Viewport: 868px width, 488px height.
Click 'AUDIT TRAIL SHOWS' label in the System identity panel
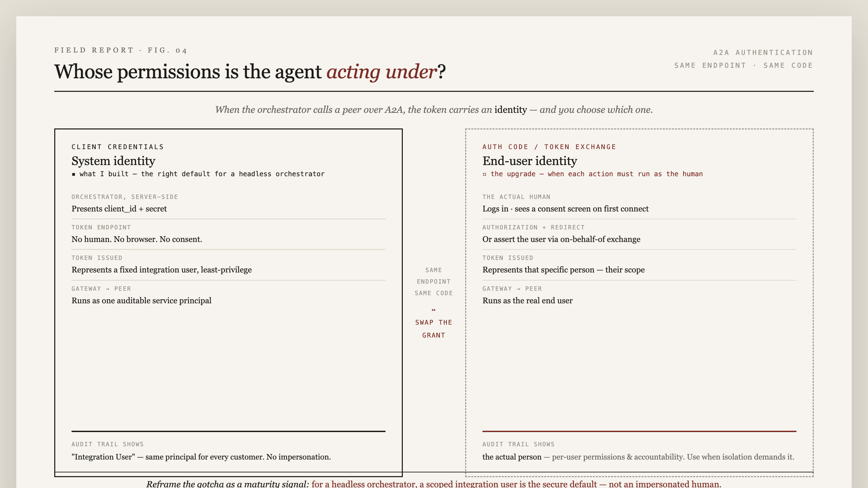point(107,444)
